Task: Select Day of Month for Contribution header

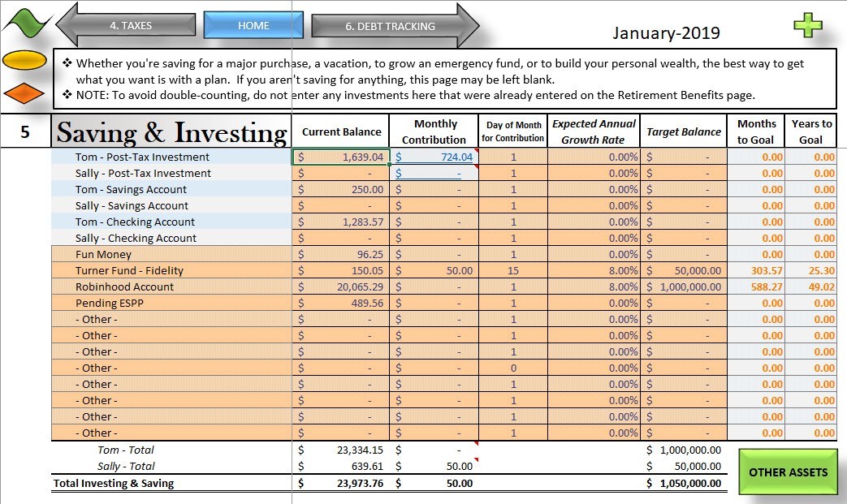Action: tap(513, 131)
